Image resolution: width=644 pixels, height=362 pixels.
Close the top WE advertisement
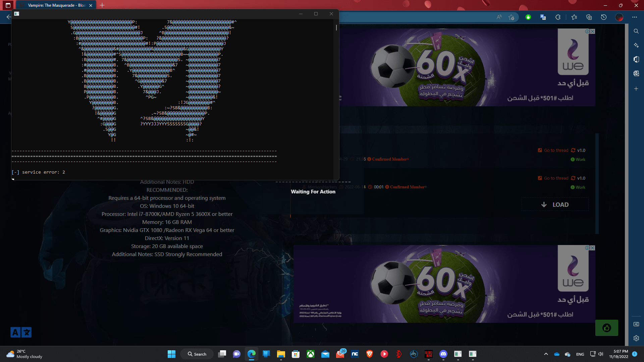coord(593,31)
